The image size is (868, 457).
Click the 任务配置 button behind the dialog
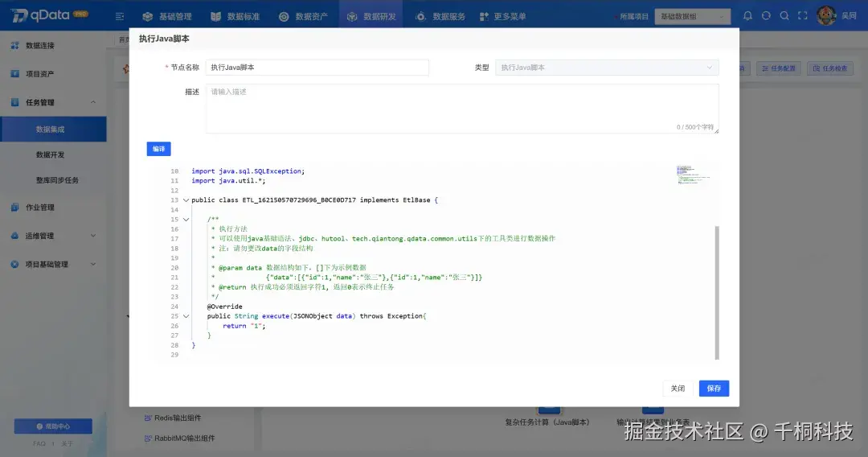779,68
